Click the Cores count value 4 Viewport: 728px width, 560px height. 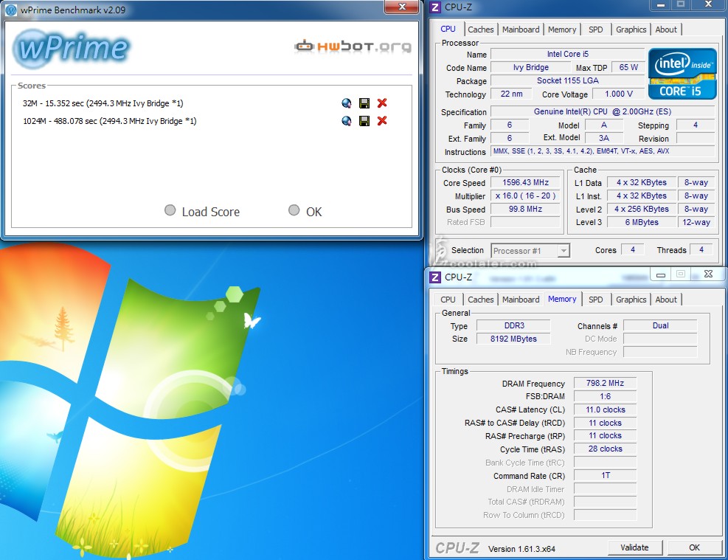coord(632,250)
